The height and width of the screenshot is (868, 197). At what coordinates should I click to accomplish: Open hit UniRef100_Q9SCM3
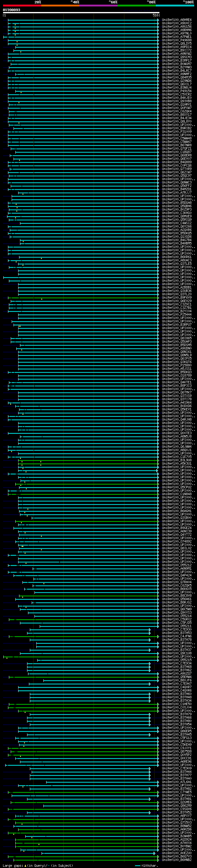[177, 57]
